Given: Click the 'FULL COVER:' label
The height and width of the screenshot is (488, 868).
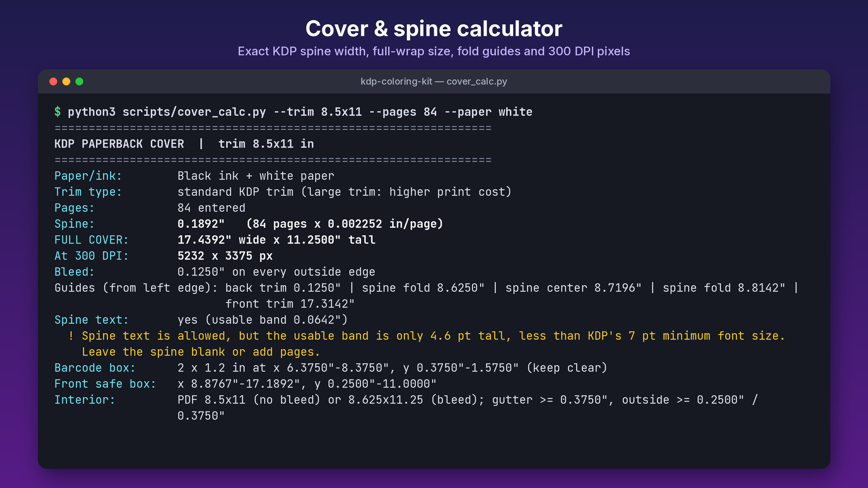Looking at the screenshot, I should [x=92, y=240].
